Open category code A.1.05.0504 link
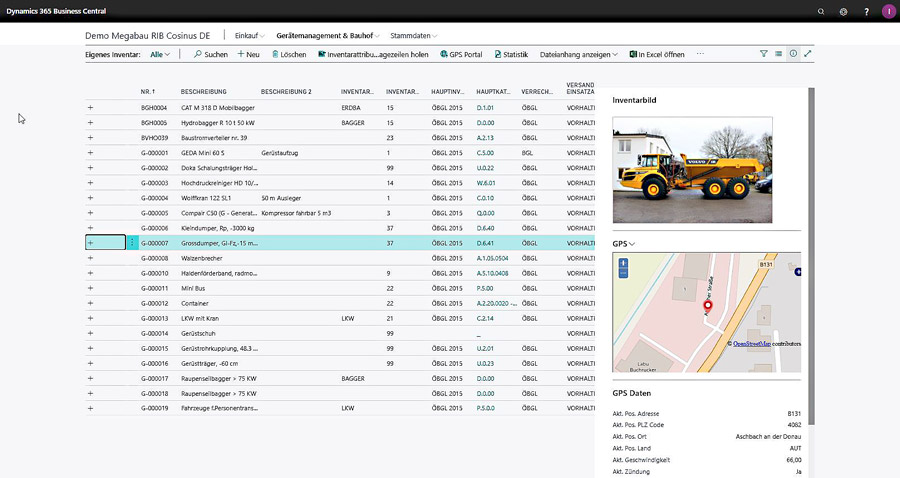The image size is (900, 478). point(492,258)
